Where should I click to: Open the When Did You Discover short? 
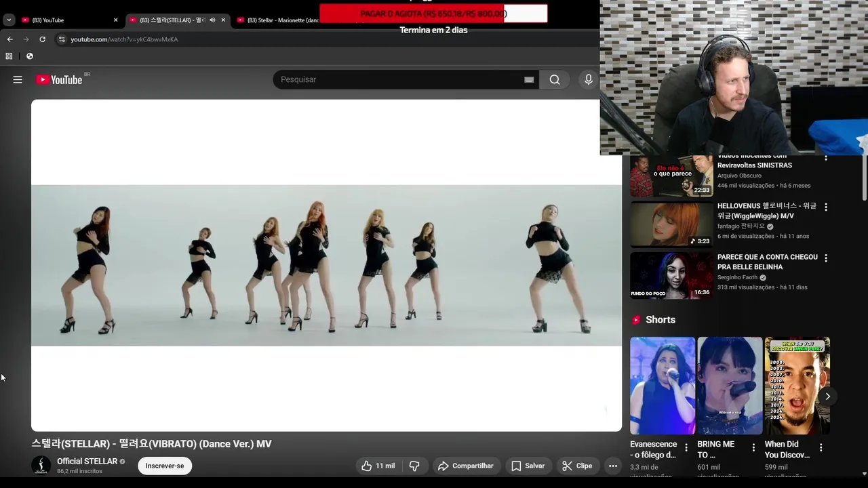(797, 386)
